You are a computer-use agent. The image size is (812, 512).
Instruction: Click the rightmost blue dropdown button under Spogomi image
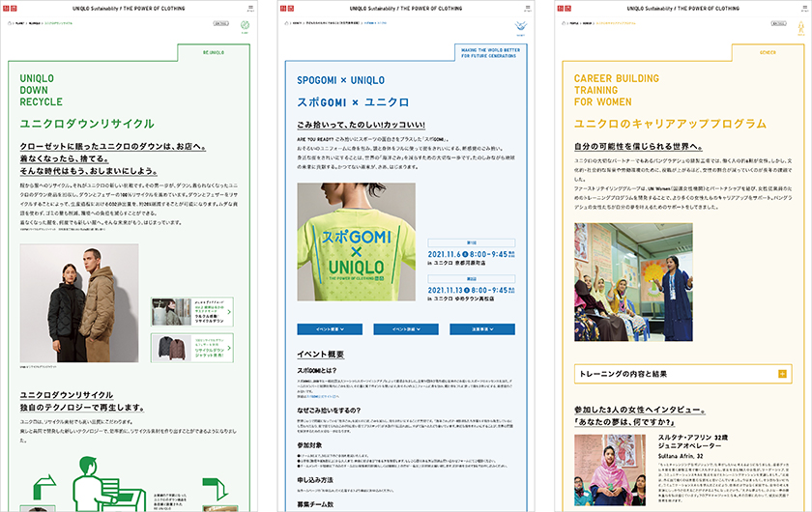point(482,329)
